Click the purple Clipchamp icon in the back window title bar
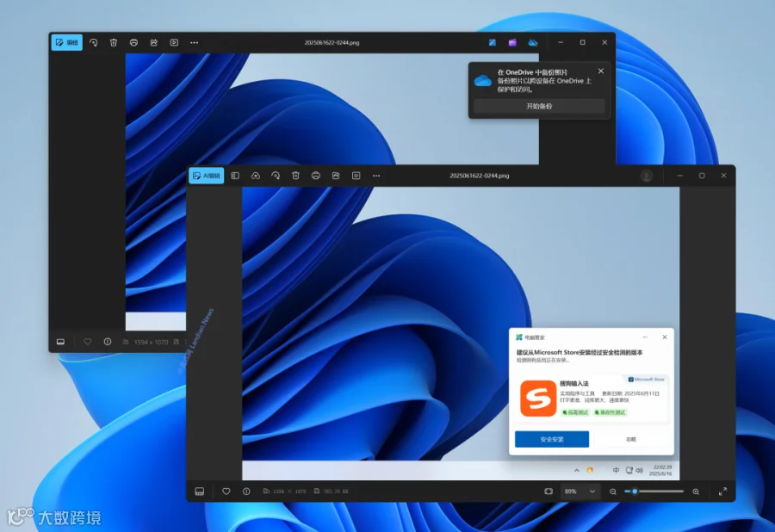 [512, 42]
